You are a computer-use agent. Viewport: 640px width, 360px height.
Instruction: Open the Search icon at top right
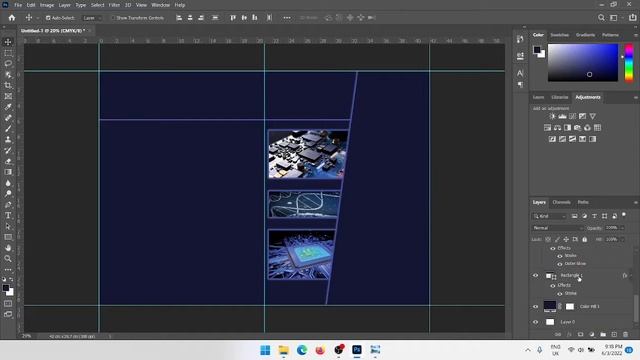601,18
